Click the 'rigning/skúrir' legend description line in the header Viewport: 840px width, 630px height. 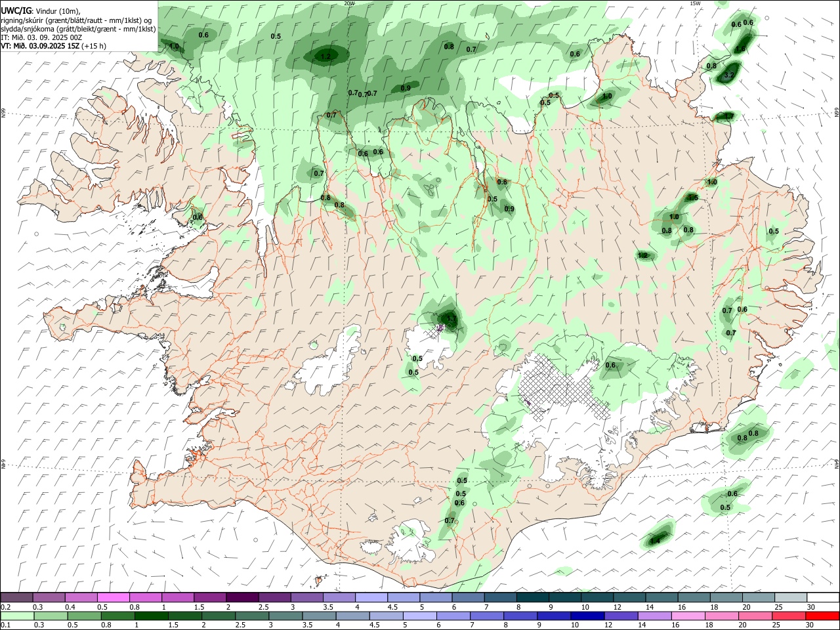[x=77, y=20]
